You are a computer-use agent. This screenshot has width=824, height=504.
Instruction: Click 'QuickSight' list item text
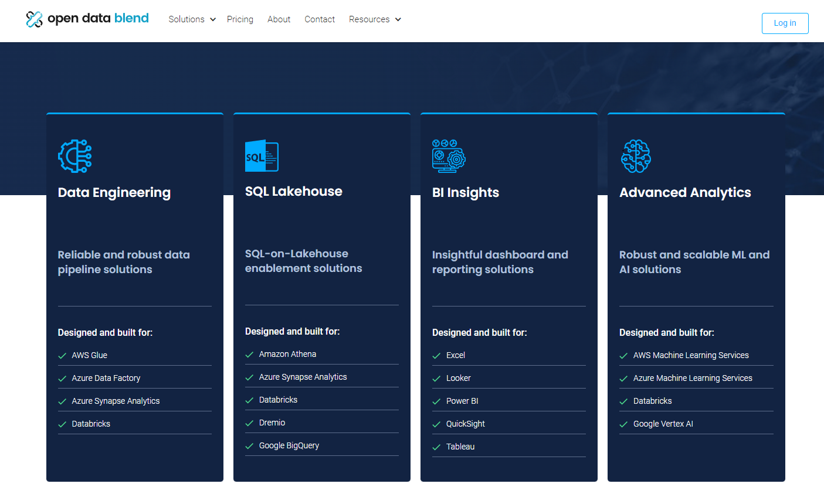coord(466,424)
